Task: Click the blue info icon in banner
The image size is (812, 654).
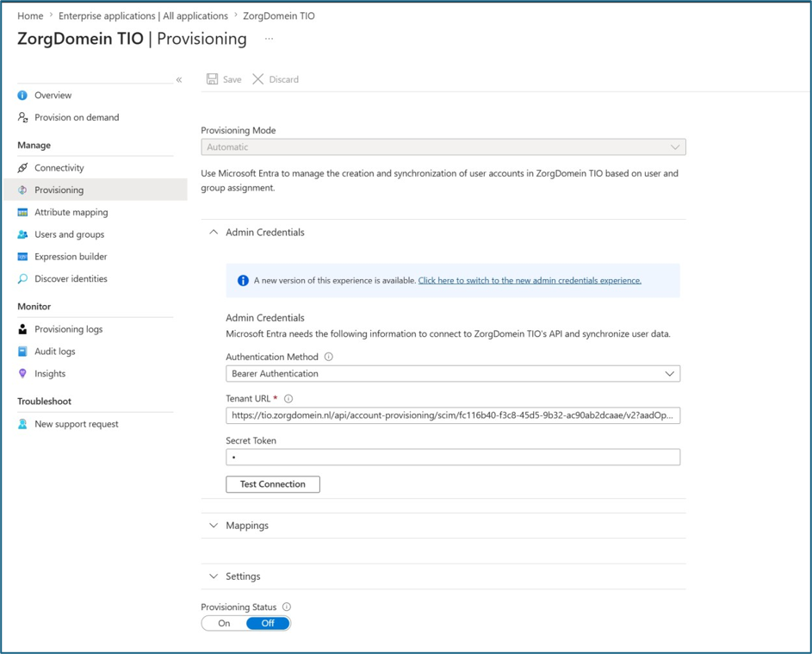Action: click(x=243, y=280)
